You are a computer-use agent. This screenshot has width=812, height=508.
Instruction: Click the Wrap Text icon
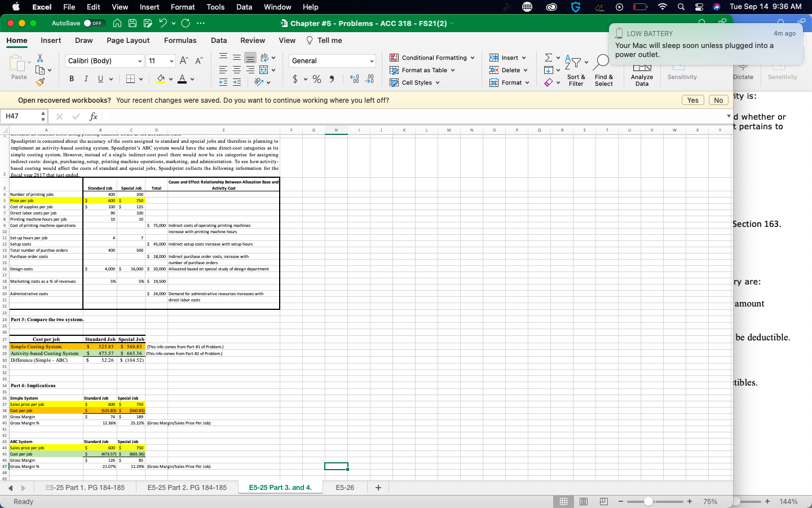click(x=264, y=58)
